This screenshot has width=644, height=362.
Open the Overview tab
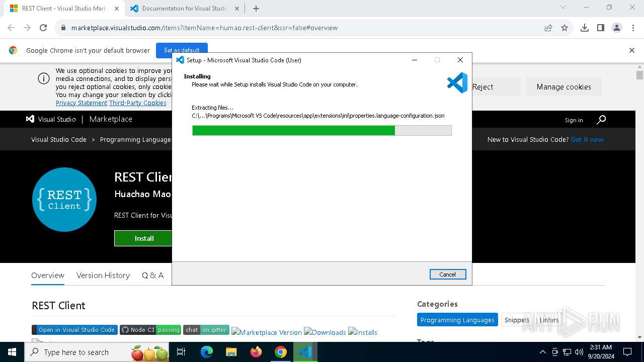click(48, 276)
